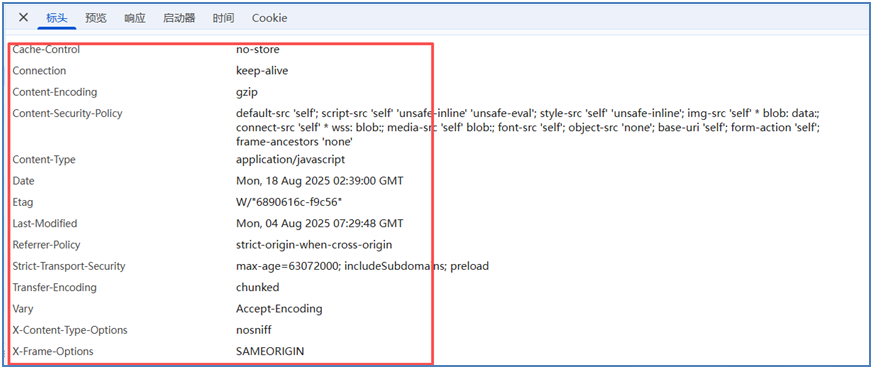Open the 时间 tab
Viewport: 873px width, 369px height.
tap(223, 18)
